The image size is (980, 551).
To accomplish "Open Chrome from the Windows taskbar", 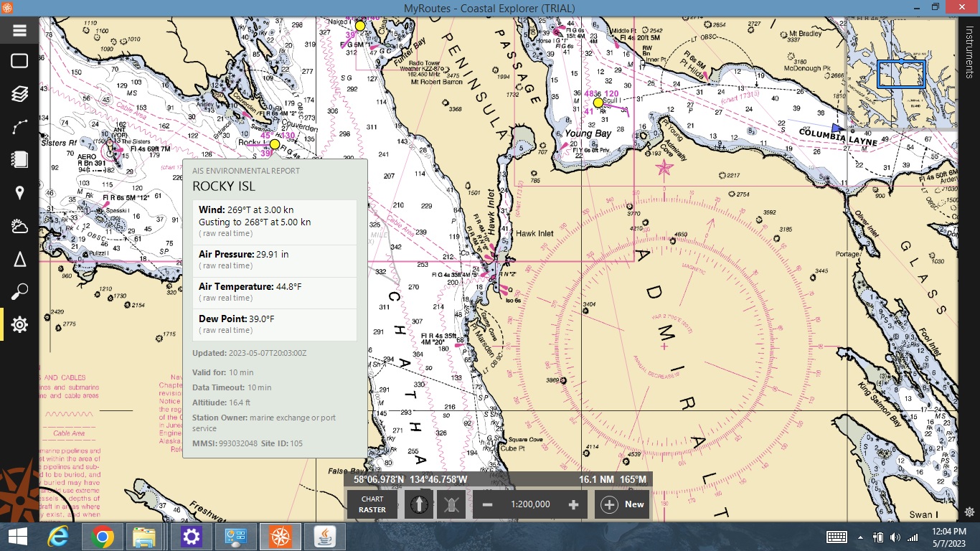I will pyautogui.click(x=102, y=536).
